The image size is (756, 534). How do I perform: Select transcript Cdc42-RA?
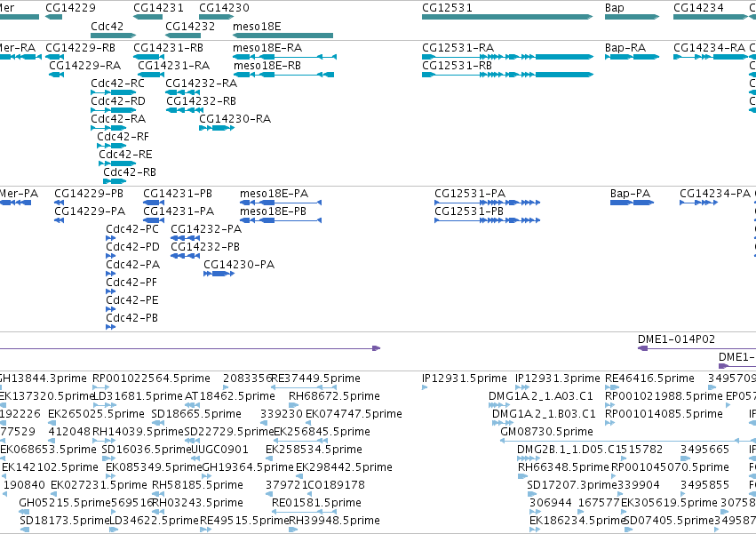click(x=118, y=119)
